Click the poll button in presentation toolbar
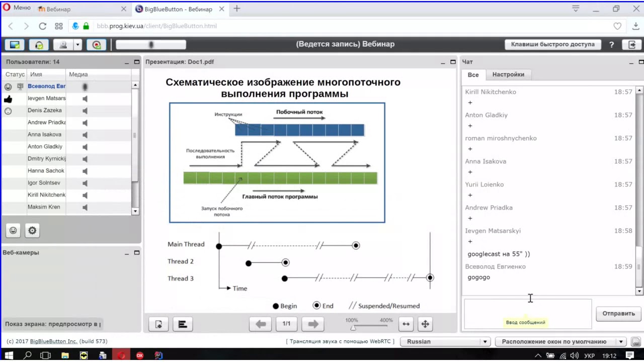644x362 pixels. point(183,324)
